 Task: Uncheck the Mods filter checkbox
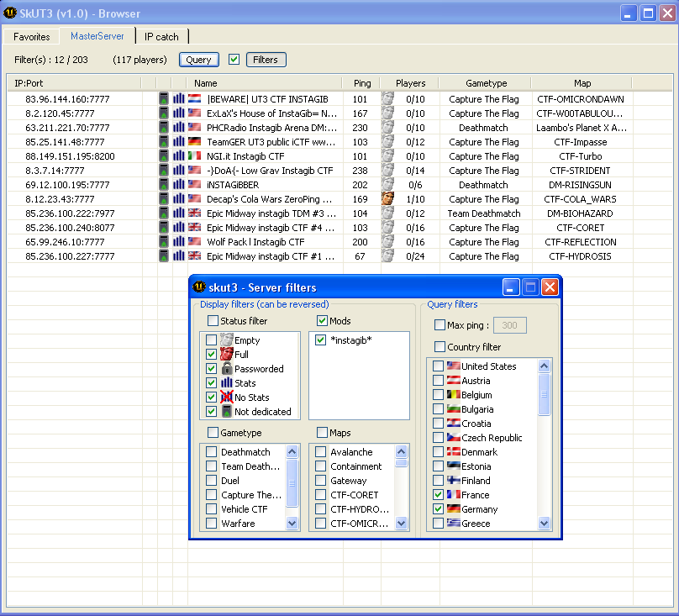[322, 320]
